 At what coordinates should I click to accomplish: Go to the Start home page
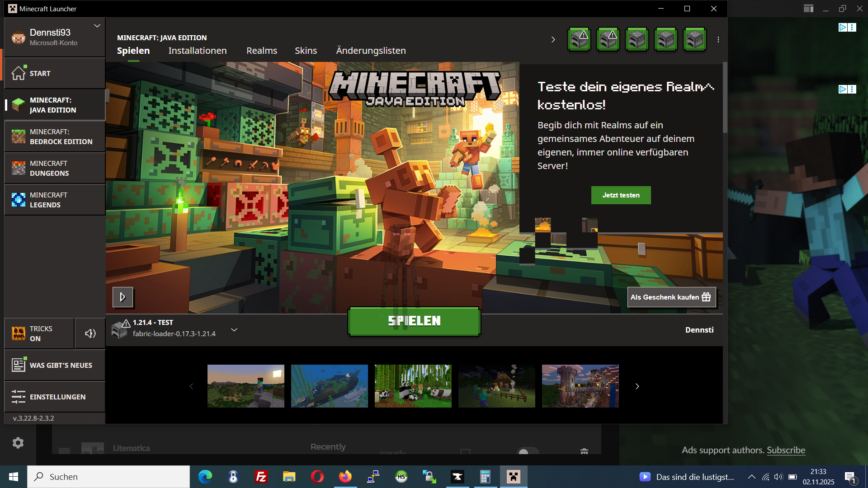pos(55,73)
